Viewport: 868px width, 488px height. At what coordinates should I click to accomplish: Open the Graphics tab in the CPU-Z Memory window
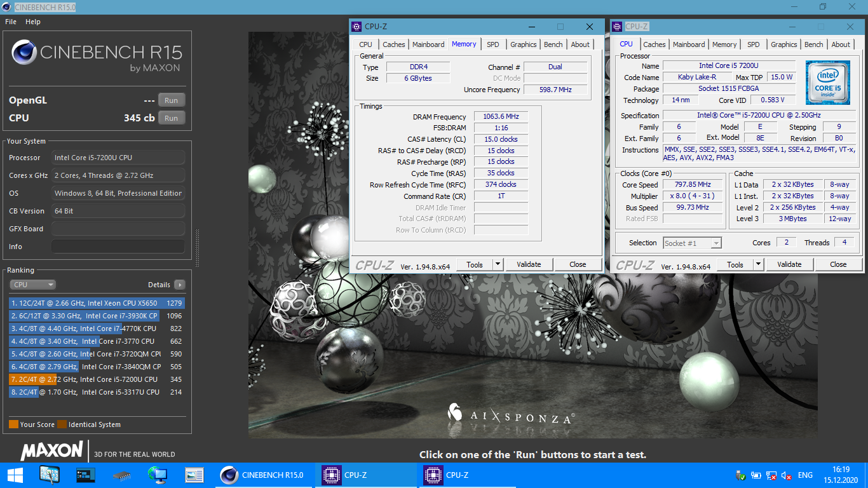pos(524,44)
